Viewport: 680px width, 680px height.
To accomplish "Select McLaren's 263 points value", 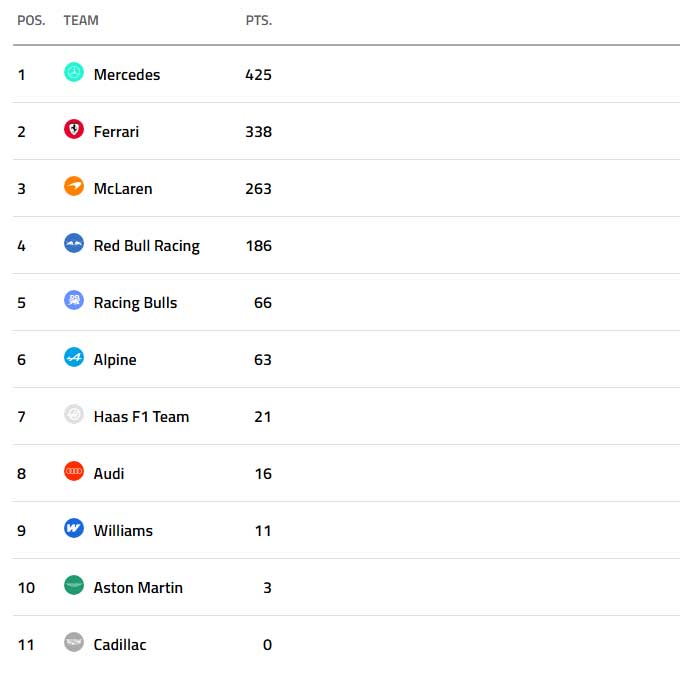I will [x=258, y=189].
